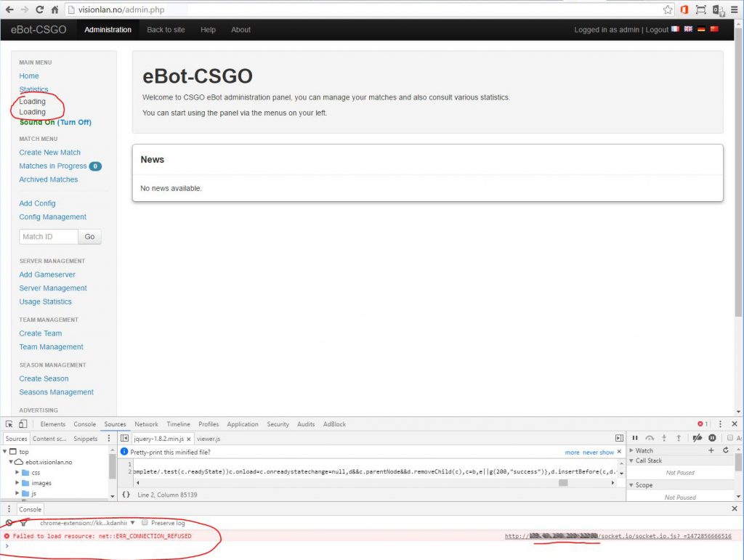Dismiss the pretty-print info bar
Screen dimensions: 744x560
[619, 452]
